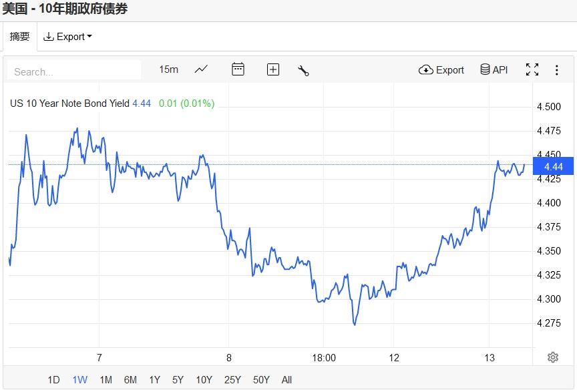Click the Search input field
This screenshot has width=577, height=392.
click(73, 71)
